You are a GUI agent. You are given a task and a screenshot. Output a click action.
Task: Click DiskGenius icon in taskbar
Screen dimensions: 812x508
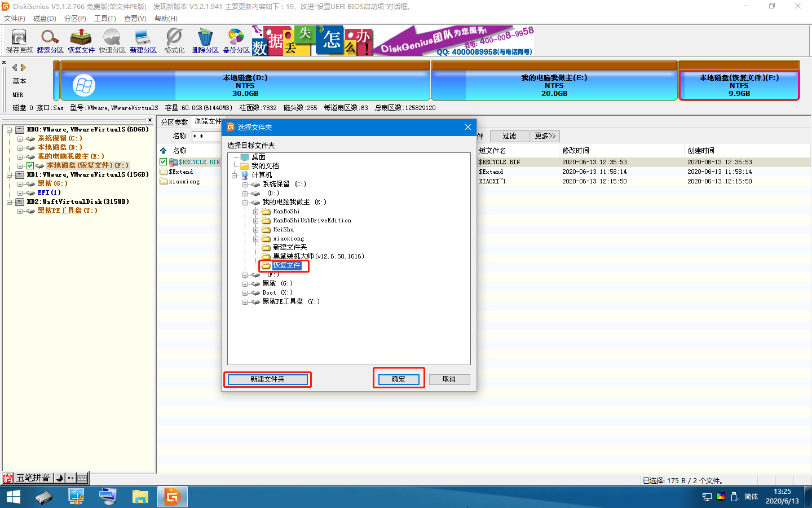pyautogui.click(x=172, y=497)
